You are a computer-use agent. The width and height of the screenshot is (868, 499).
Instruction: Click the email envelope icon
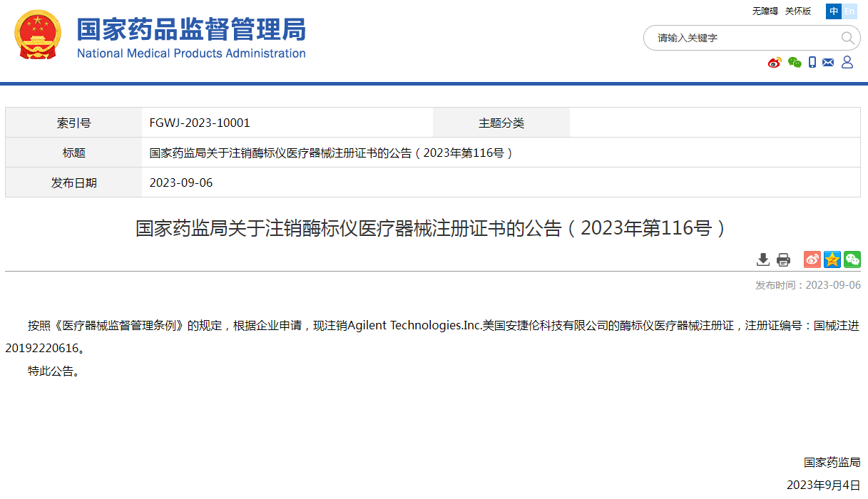828,63
